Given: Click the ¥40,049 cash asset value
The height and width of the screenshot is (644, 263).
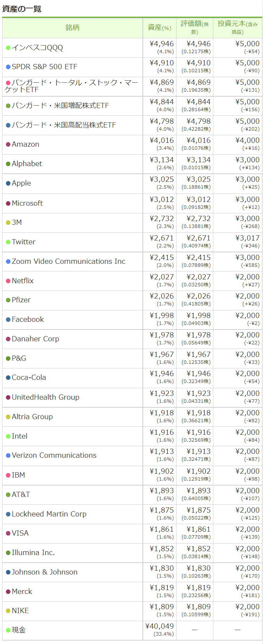Looking at the screenshot, I should tap(159, 626).
